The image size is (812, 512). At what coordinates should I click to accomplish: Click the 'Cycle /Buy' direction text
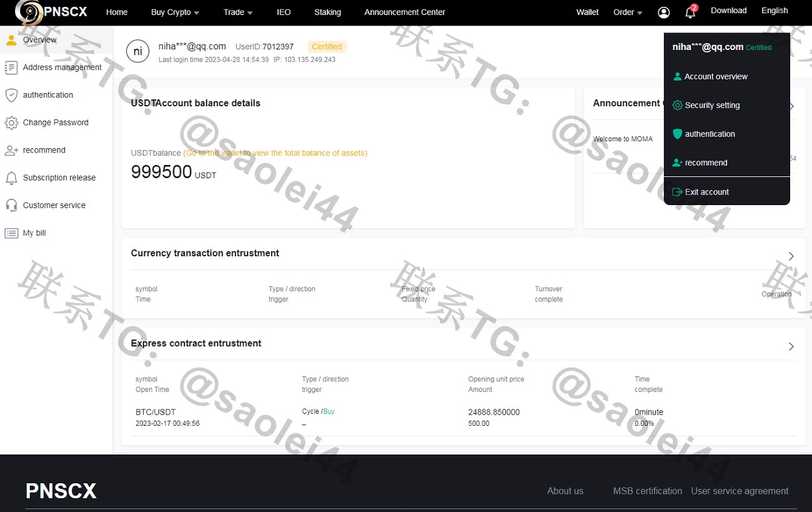pos(318,411)
